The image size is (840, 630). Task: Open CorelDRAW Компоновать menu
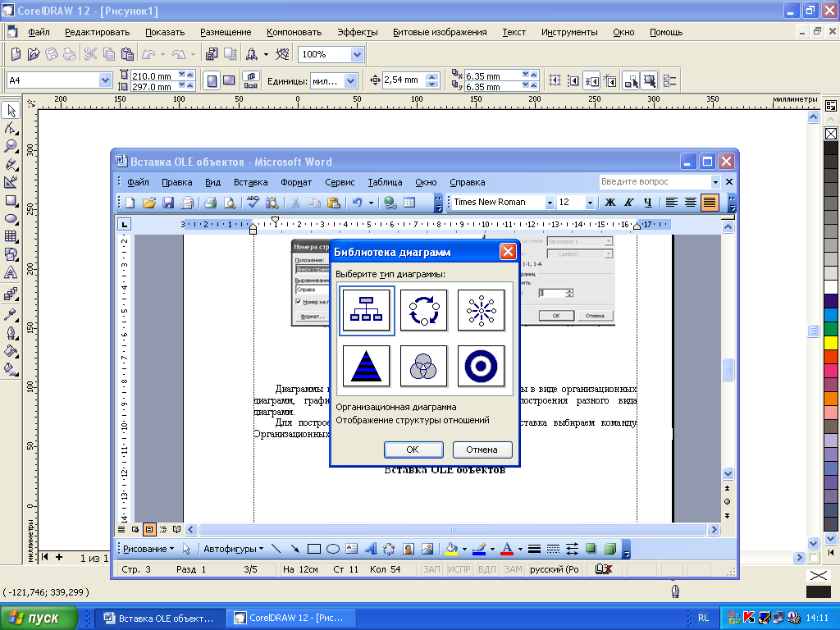294,32
